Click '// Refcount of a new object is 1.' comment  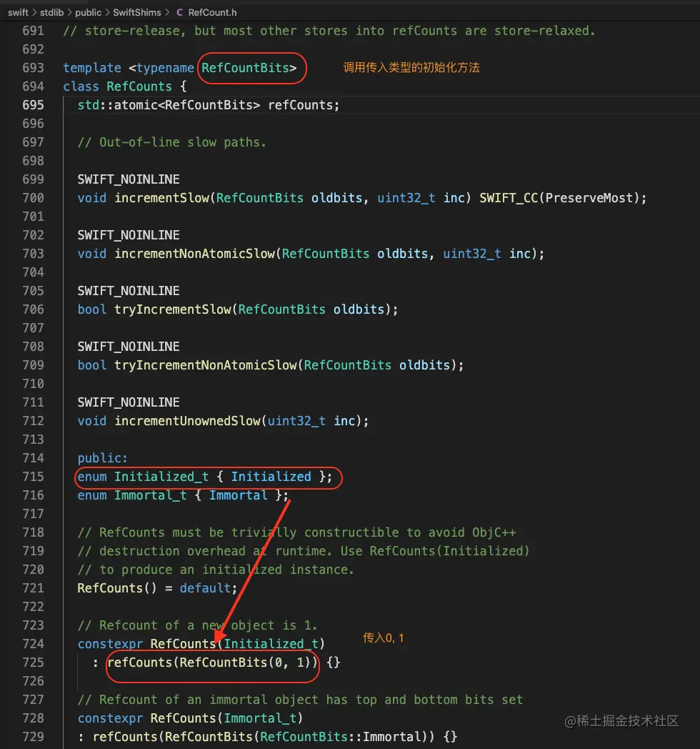tap(197, 625)
